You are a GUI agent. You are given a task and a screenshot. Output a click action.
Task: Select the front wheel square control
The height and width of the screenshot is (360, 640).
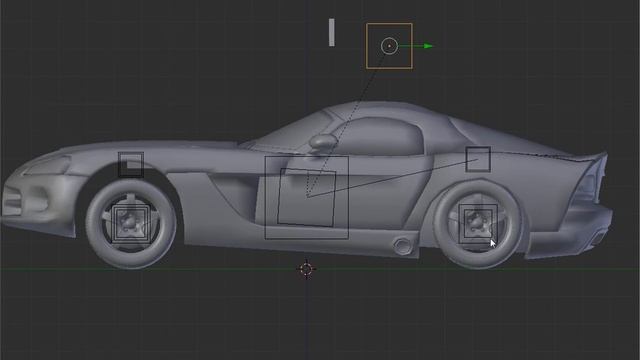point(130,224)
